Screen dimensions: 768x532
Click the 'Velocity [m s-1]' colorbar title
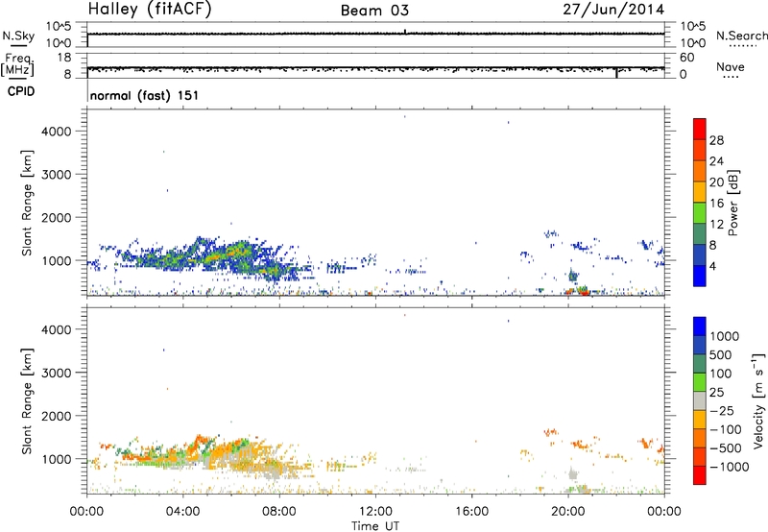coord(758,400)
